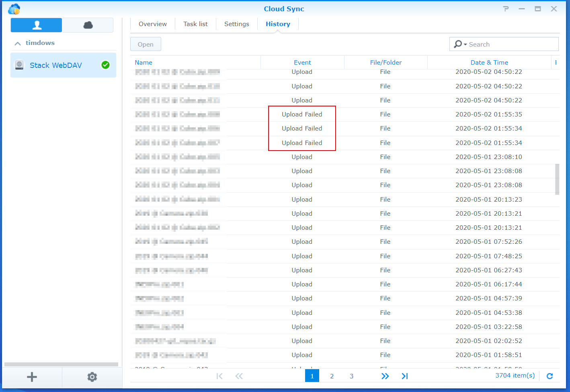This screenshot has height=392, width=570.
Task: Click in the Search input field
Action: [x=511, y=45]
